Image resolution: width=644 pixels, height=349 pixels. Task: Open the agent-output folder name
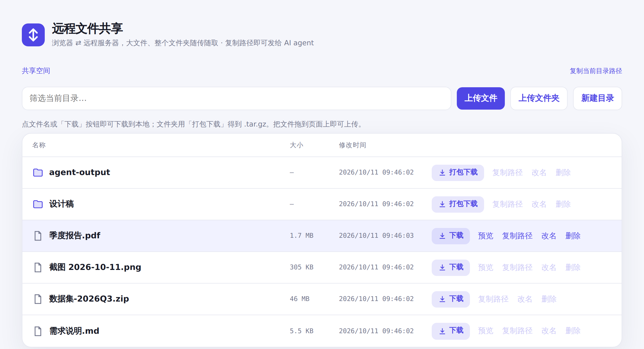click(79, 172)
